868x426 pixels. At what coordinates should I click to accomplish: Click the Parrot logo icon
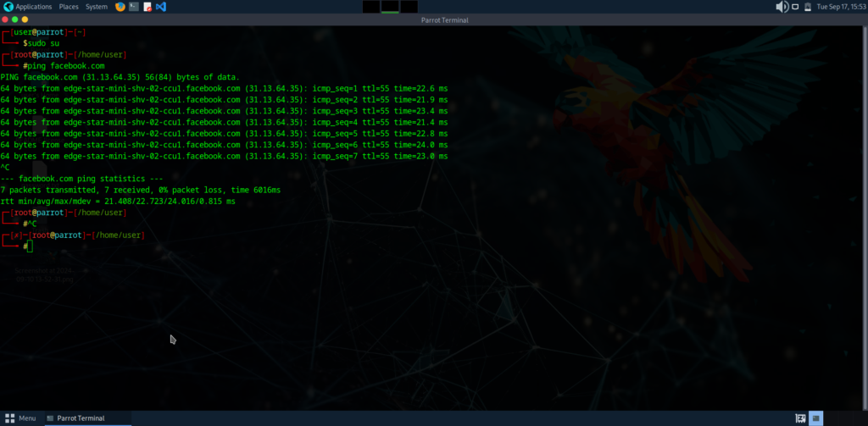tap(8, 7)
